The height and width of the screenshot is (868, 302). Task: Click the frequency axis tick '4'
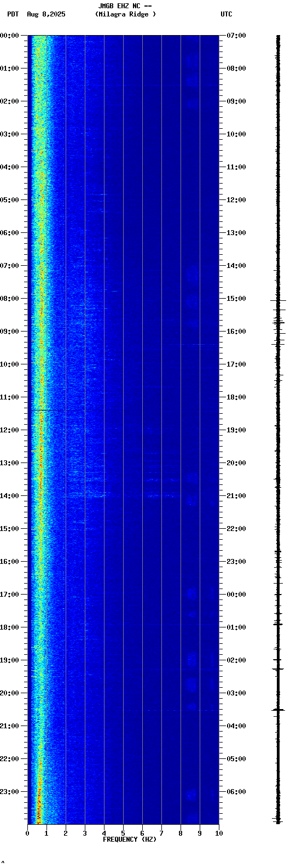coord(104,833)
